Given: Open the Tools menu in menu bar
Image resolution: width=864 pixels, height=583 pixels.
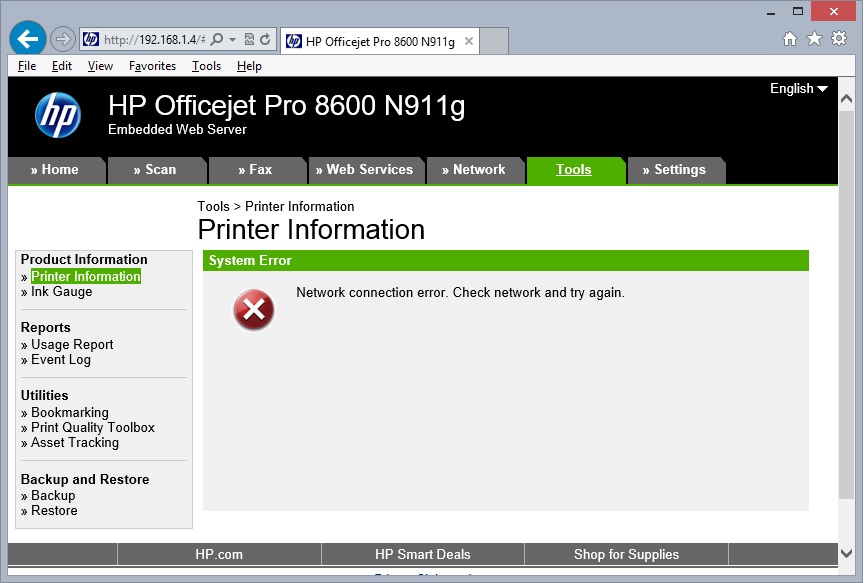Looking at the screenshot, I should [x=206, y=66].
